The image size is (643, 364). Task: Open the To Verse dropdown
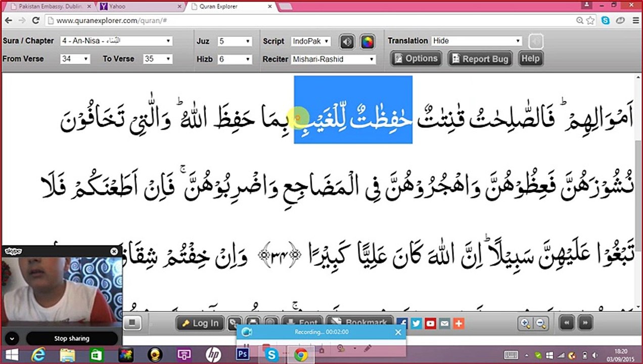[158, 59]
